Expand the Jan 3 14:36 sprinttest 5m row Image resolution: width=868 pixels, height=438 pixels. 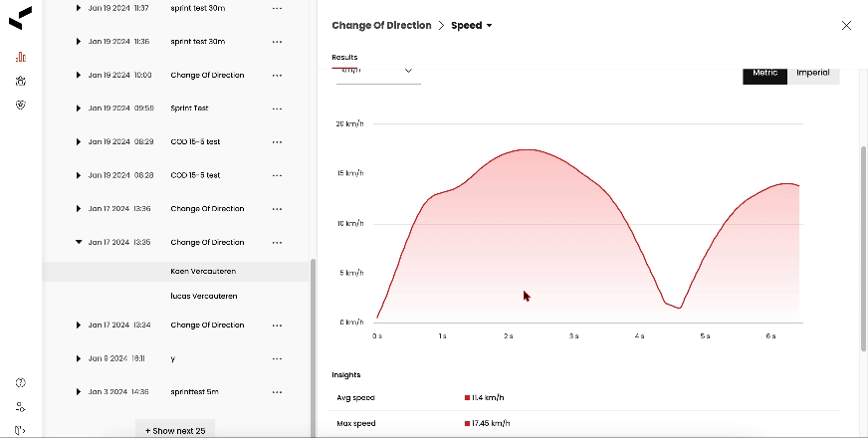[x=78, y=391]
